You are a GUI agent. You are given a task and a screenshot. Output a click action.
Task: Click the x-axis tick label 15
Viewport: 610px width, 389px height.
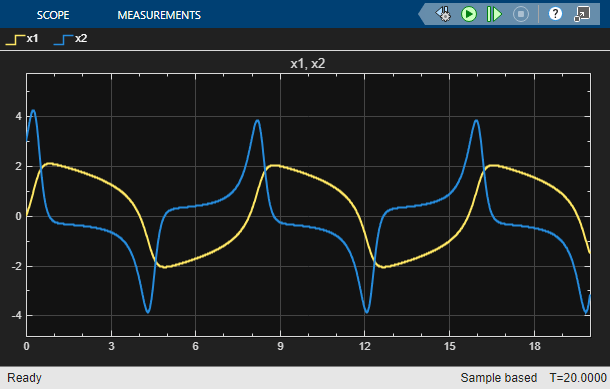pyautogui.click(x=449, y=346)
